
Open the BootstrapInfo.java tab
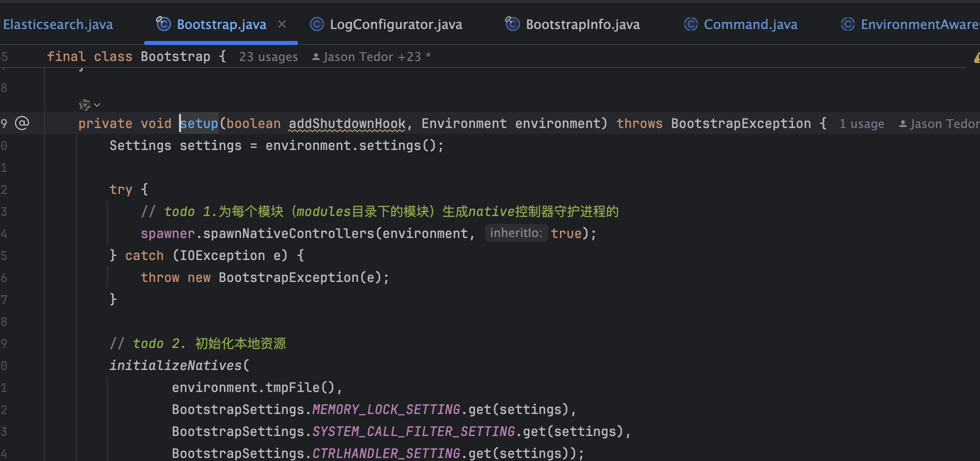(x=582, y=24)
